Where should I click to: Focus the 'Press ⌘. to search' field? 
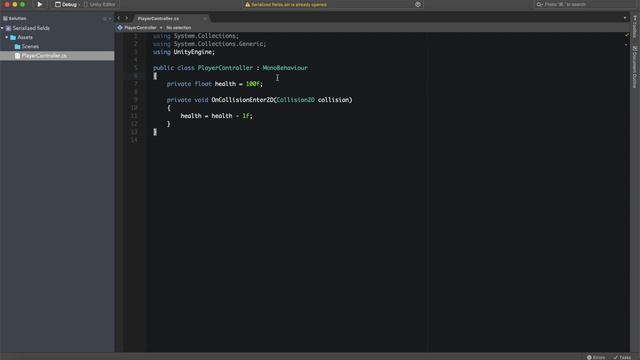point(584,4)
